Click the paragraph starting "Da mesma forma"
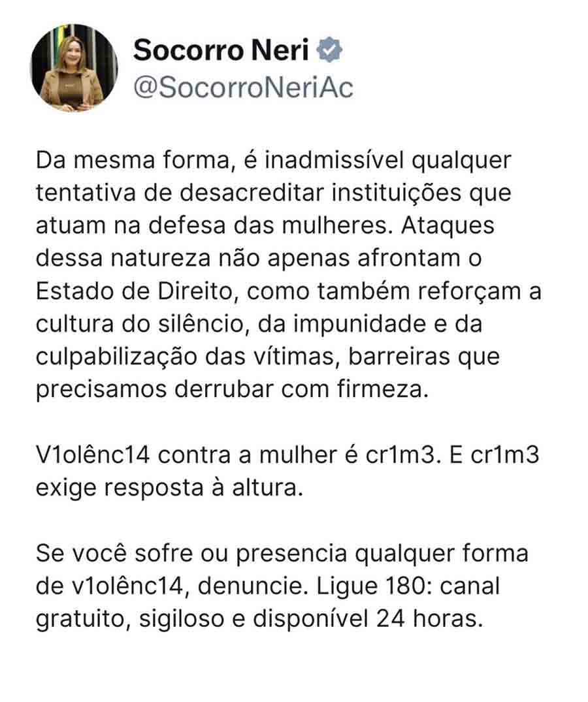Viewport: 588px width, 702px height. (288, 274)
